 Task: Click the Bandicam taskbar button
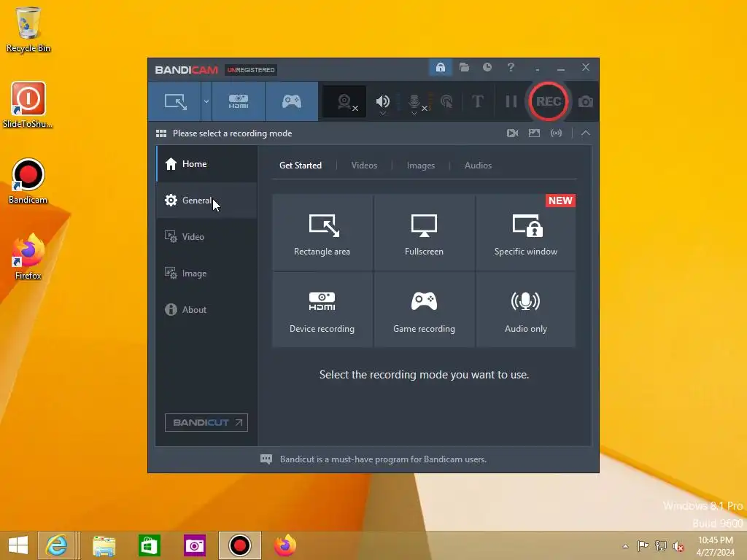click(x=239, y=545)
